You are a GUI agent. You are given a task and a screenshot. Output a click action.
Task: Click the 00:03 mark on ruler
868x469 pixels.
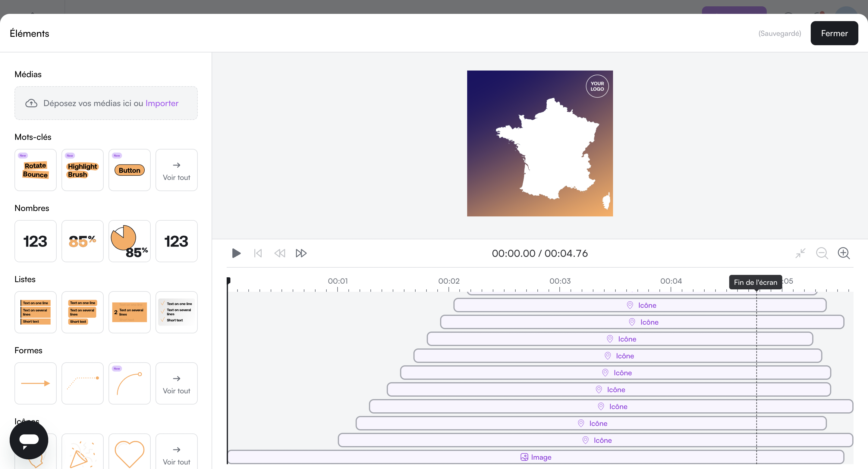[560, 281]
